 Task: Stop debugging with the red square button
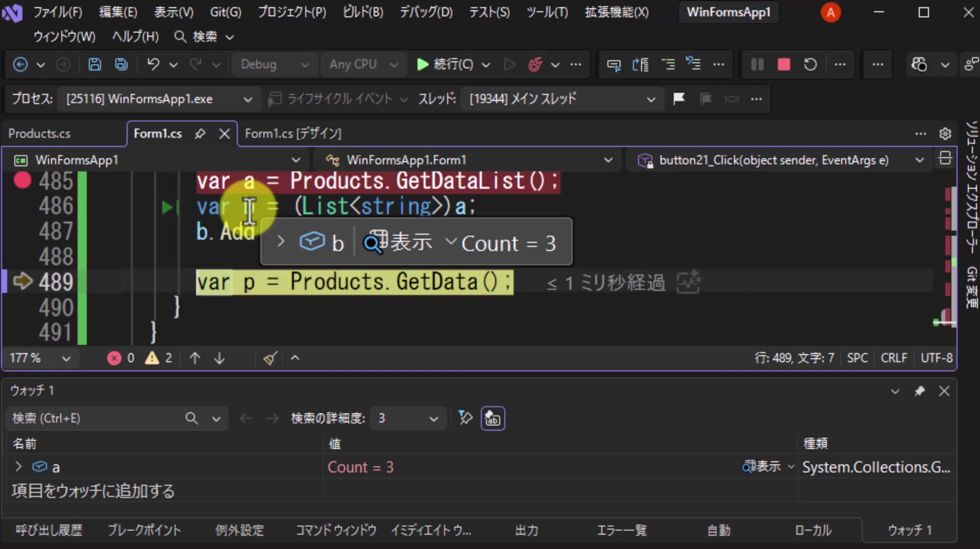click(x=783, y=64)
